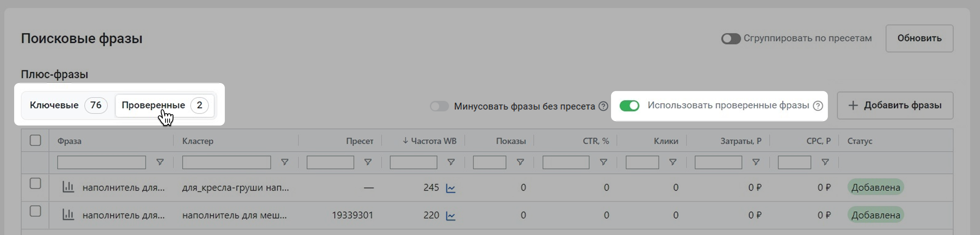This screenshot has width=980, height=235.
Task: Sort by Пресет column header
Action: 359,141
